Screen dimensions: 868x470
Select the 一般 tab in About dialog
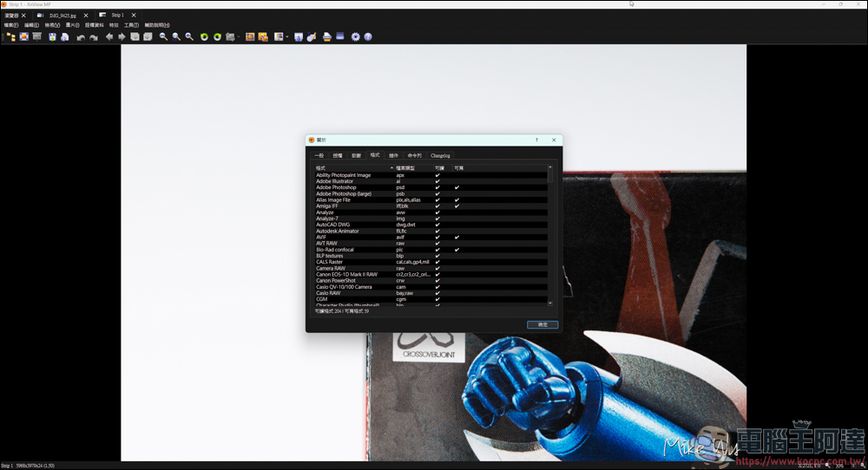319,155
